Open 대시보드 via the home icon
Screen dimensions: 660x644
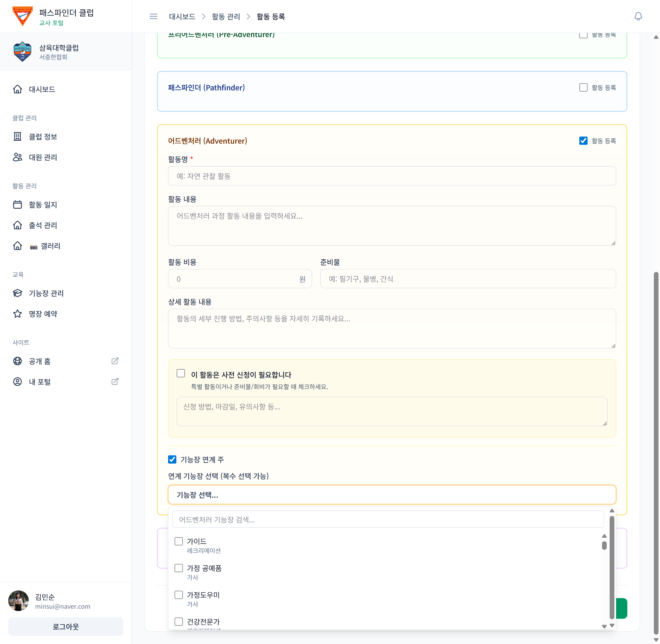pyautogui.click(x=18, y=89)
